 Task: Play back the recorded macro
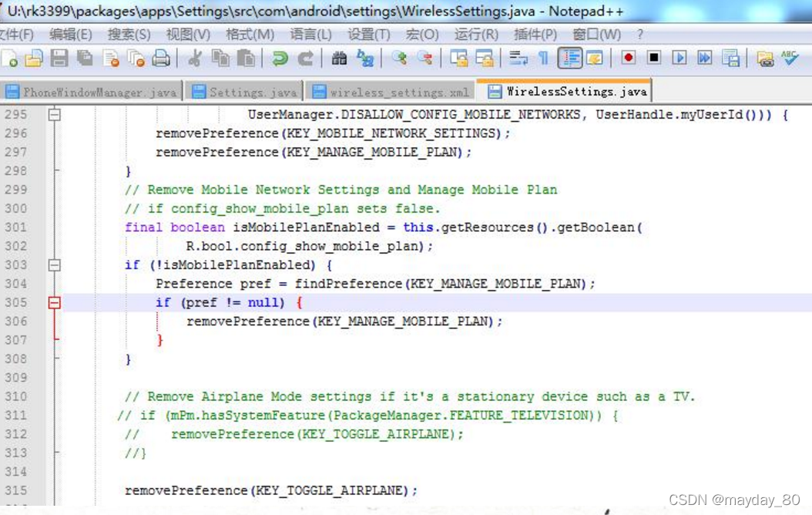tap(679, 58)
